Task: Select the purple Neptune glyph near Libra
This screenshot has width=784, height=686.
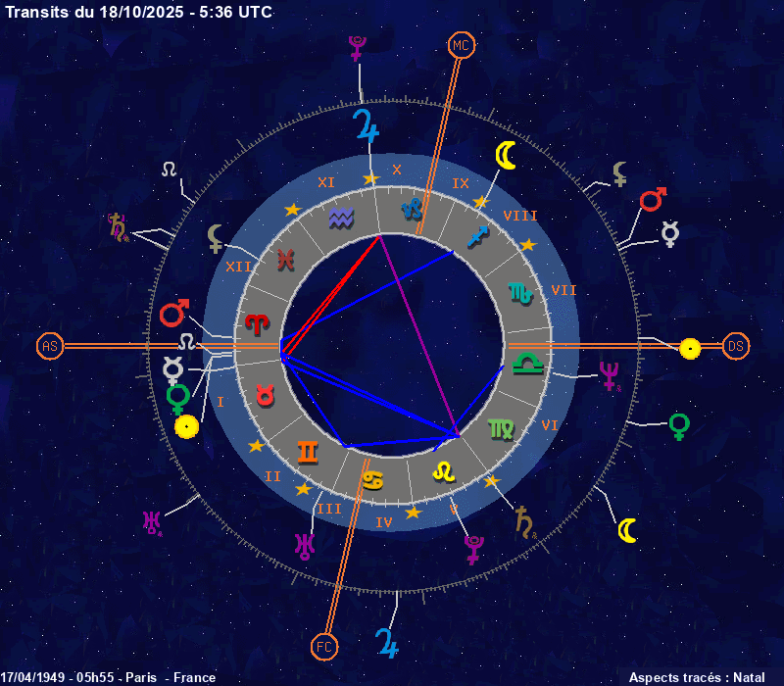Action: point(610,374)
